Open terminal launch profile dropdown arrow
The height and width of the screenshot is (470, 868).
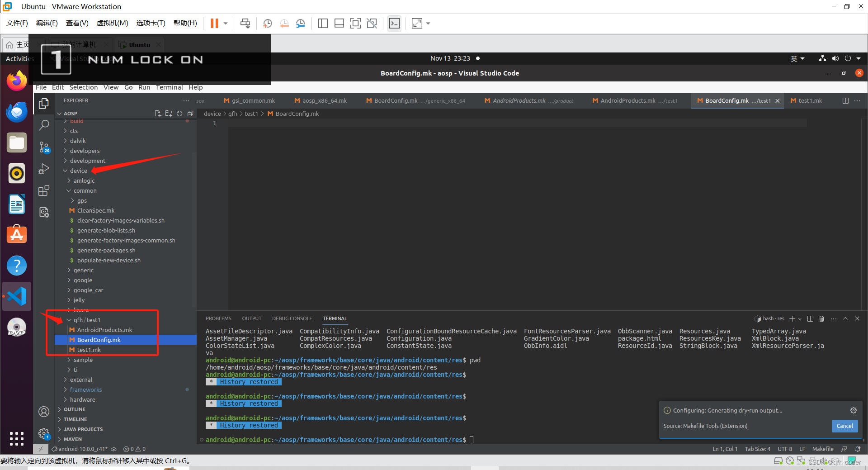click(800, 318)
